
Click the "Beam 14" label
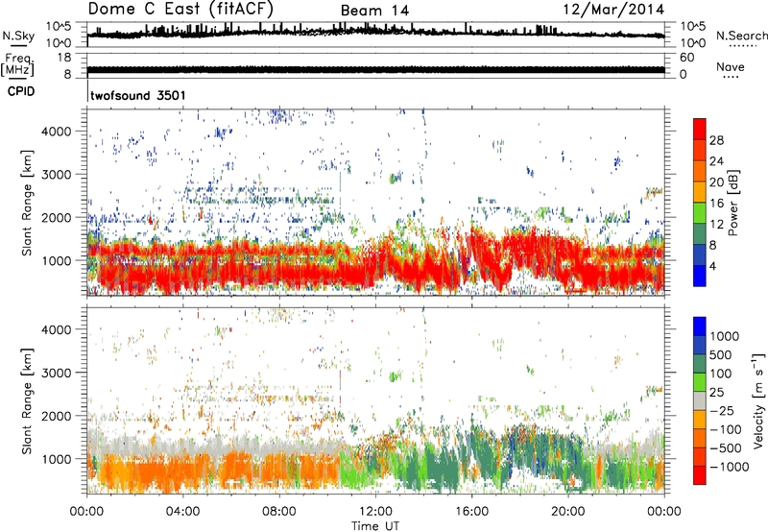pyautogui.click(x=374, y=11)
